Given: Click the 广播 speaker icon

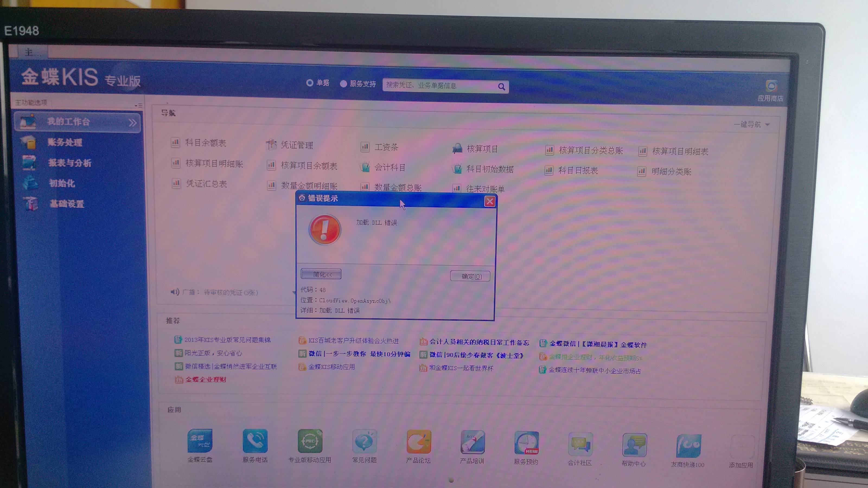Looking at the screenshot, I should click(174, 292).
